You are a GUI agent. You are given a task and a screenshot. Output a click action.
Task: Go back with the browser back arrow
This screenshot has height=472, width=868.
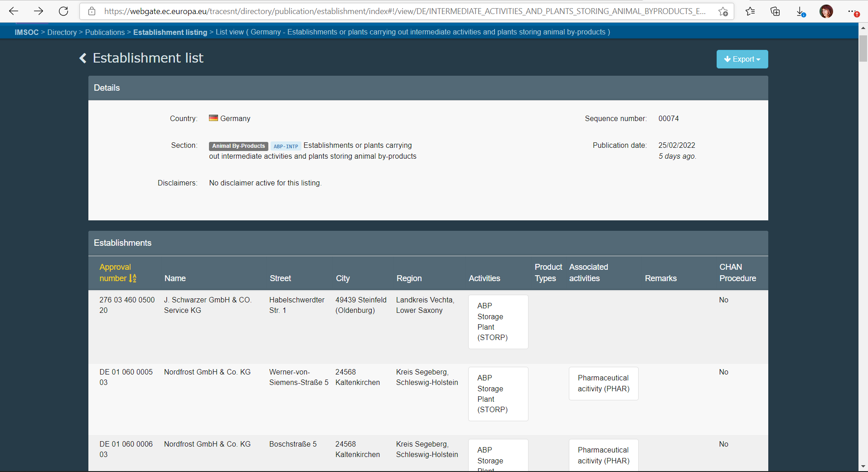pos(14,11)
